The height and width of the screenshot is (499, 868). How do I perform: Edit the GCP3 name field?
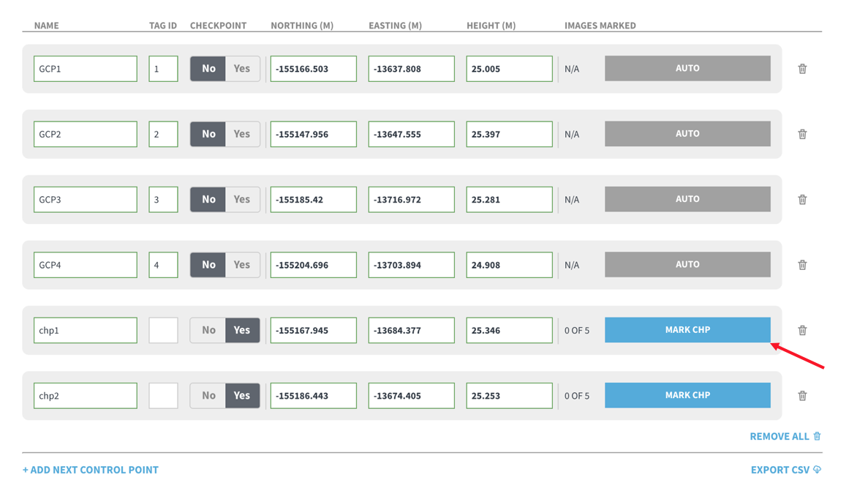tap(86, 199)
